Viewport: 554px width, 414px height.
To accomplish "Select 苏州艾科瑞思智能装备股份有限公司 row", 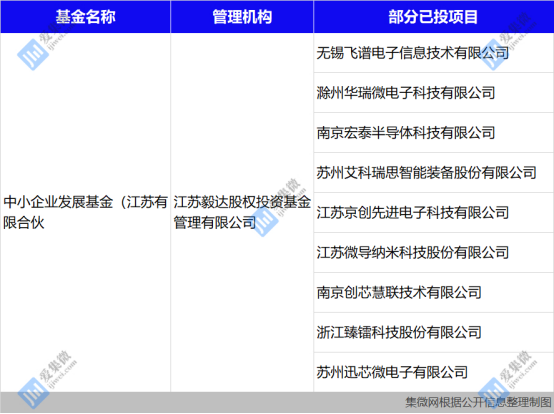I will (434, 173).
